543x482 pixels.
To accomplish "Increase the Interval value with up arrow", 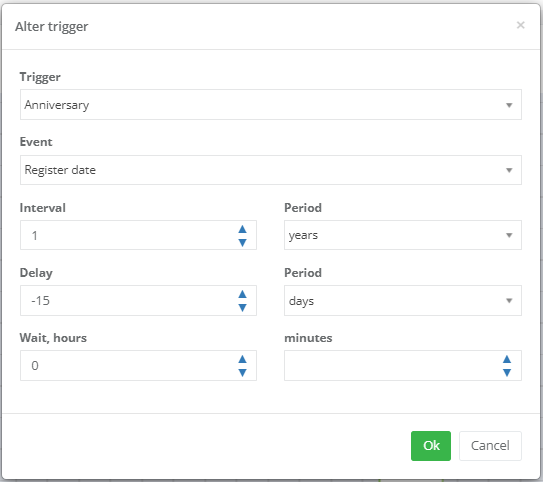I will tap(242, 229).
